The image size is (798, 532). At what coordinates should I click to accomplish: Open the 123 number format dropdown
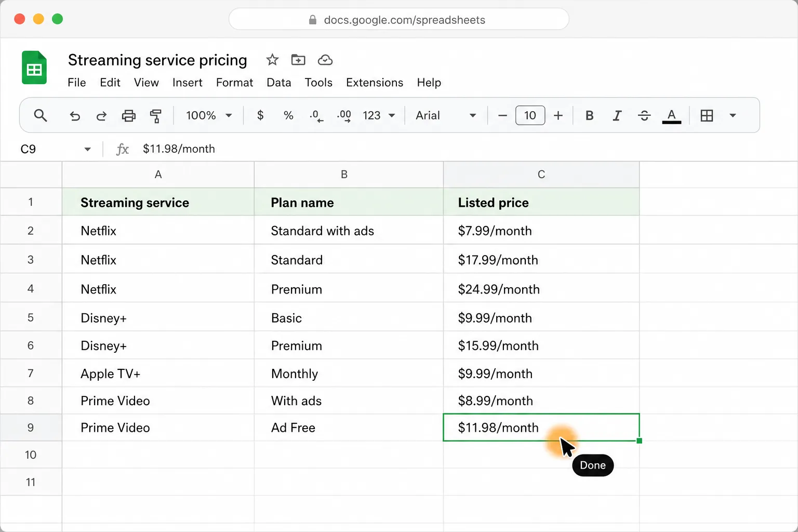pyautogui.click(x=379, y=115)
